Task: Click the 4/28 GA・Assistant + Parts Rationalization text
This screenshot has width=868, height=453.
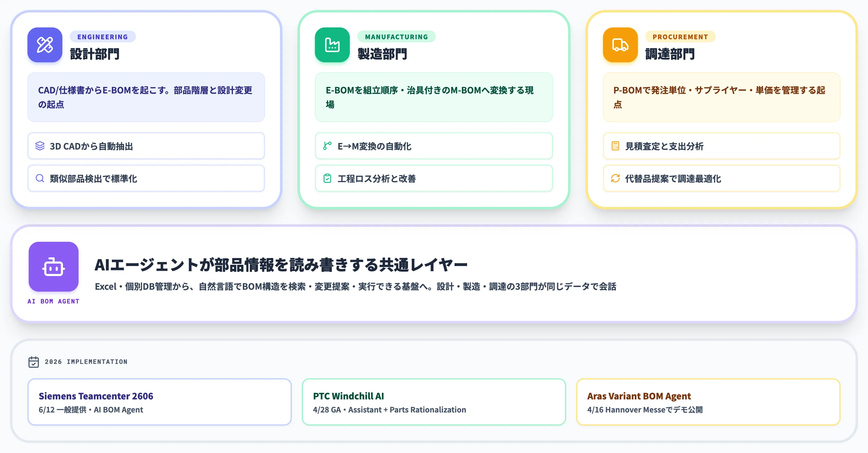Action: (x=389, y=410)
